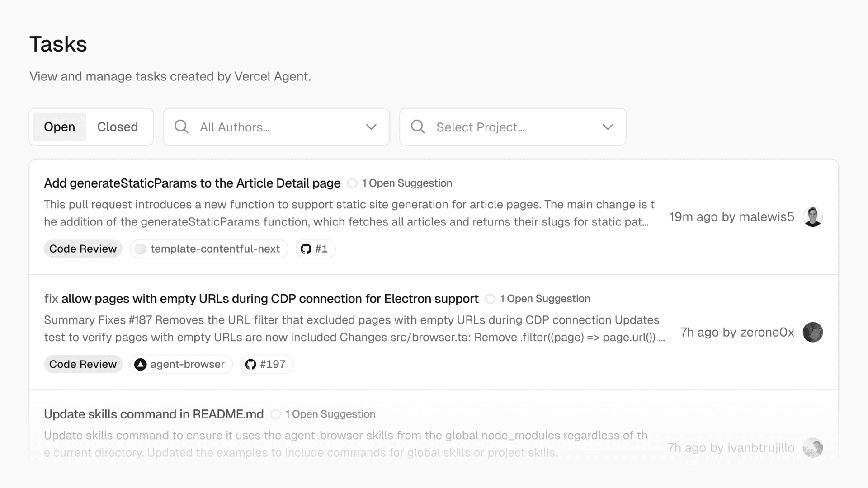Switch to the Closed tasks tab
The image size is (868, 488).
(x=118, y=127)
